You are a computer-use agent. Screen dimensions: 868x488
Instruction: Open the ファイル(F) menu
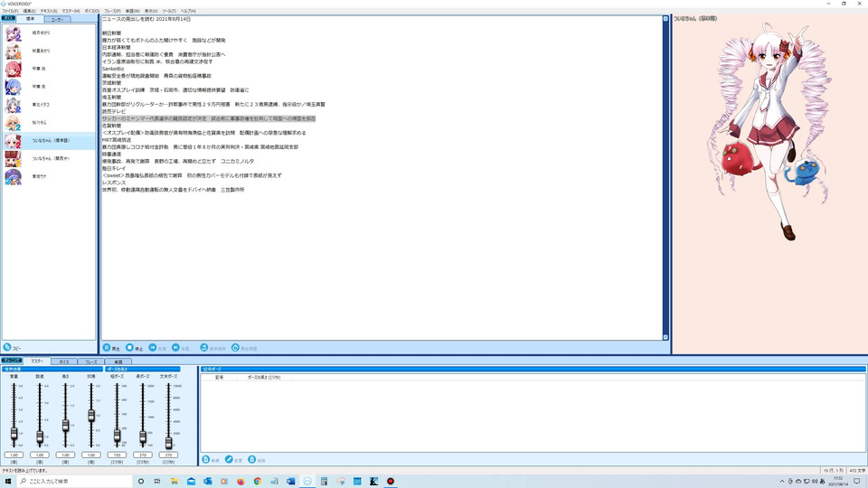[x=10, y=11]
